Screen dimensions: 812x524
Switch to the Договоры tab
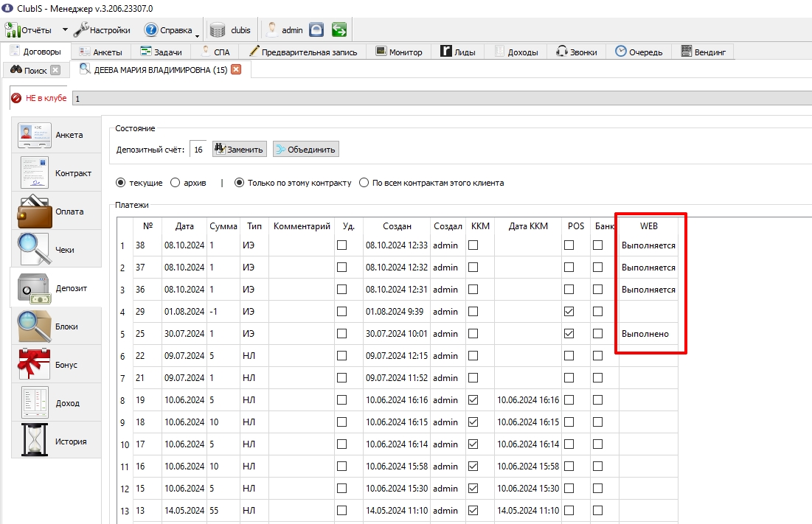point(36,52)
